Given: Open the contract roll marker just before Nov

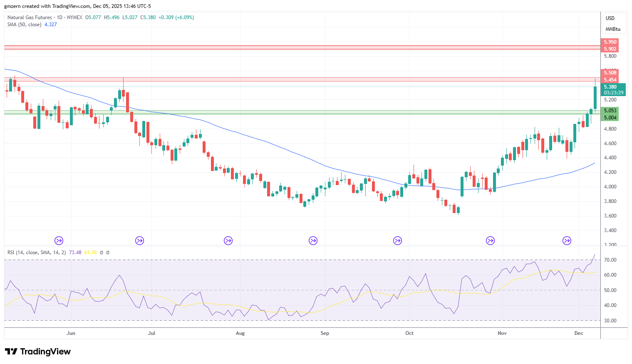Looking at the screenshot, I should click(x=491, y=240).
